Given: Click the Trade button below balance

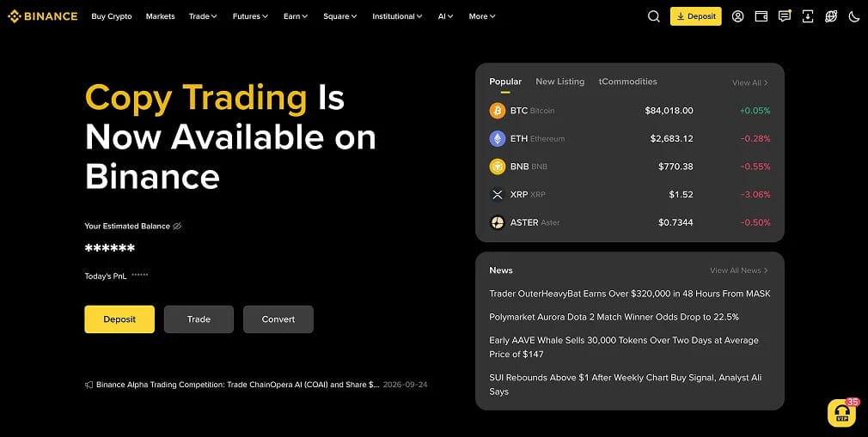Looking at the screenshot, I should 199,319.
